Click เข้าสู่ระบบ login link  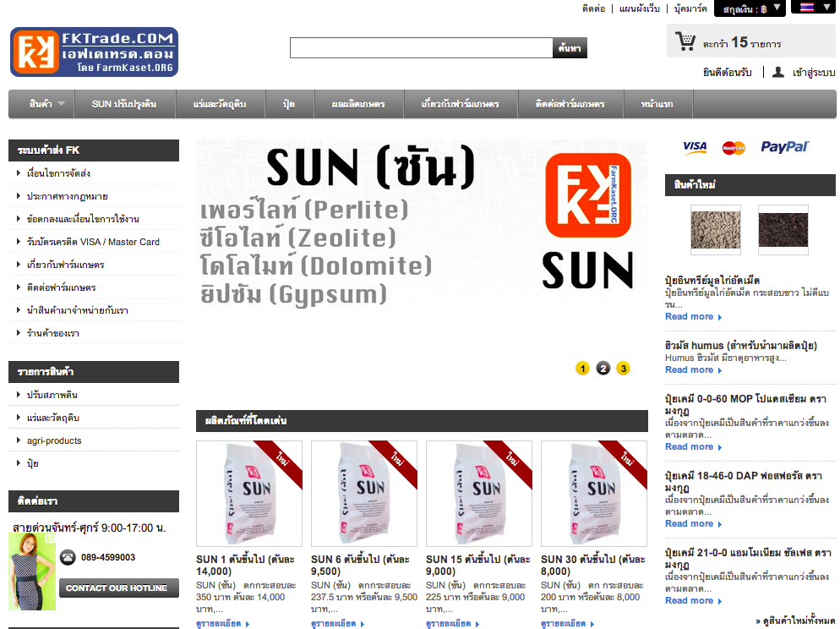(814, 73)
